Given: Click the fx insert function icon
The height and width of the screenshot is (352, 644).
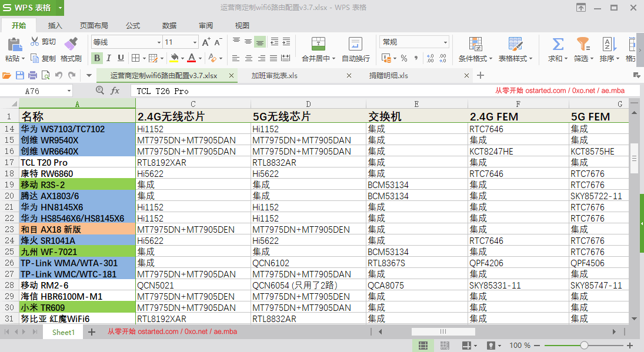Looking at the screenshot, I should click(115, 90).
